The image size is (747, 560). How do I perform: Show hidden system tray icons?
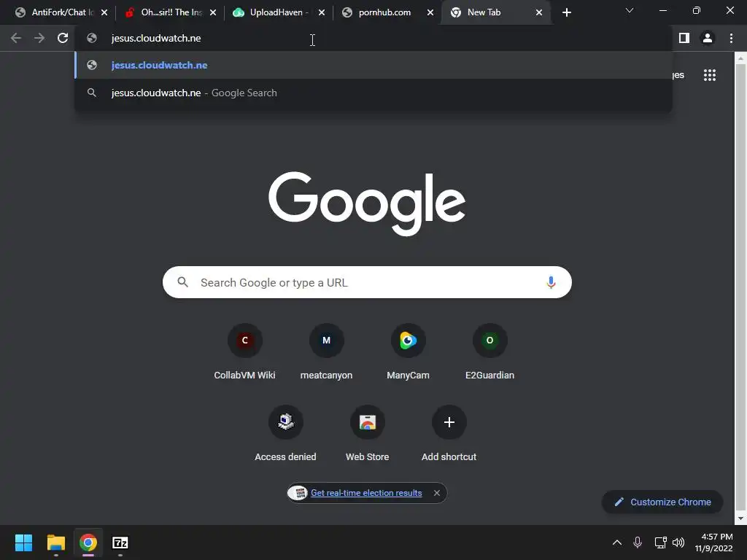coord(617,542)
